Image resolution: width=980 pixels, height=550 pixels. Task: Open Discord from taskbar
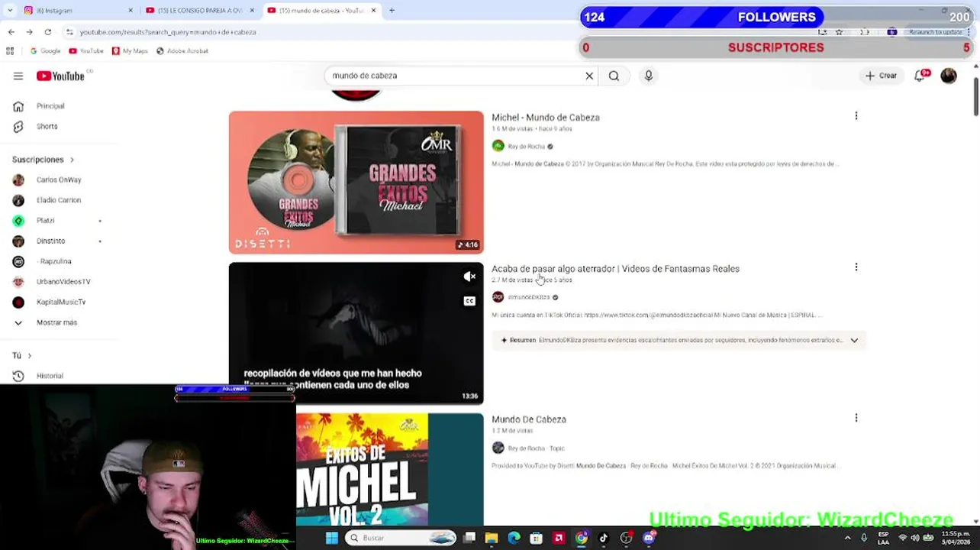[x=648, y=538]
